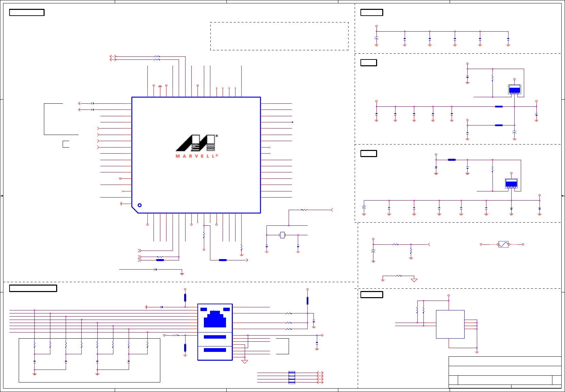
Task: Select the vertical ferrite bead right of the RJ45 connector
Action: pyautogui.click(x=307, y=301)
